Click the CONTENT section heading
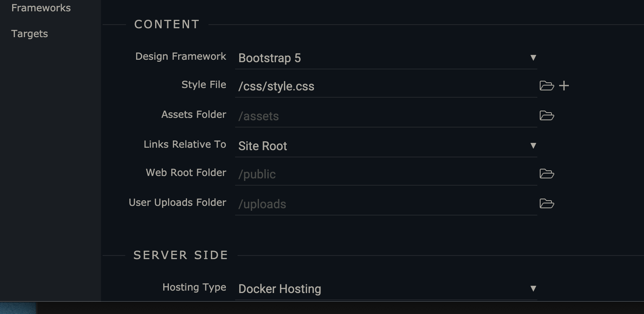Image resolution: width=644 pixels, height=314 pixels. pos(166,25)
